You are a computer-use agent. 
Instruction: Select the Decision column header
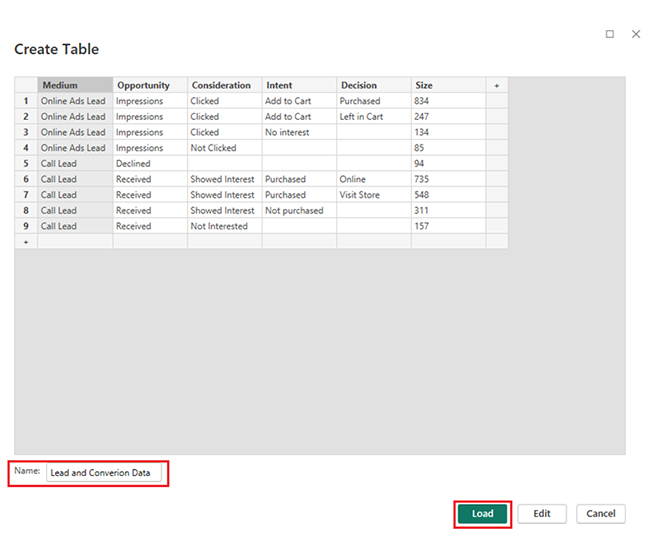click(x=373, y=86)
